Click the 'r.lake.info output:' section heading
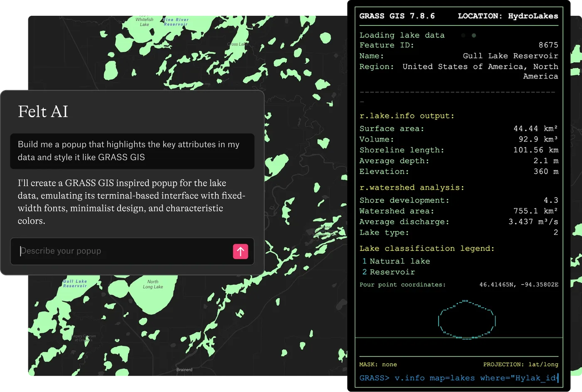The image size is (582, 392). (x=407, y=116)
